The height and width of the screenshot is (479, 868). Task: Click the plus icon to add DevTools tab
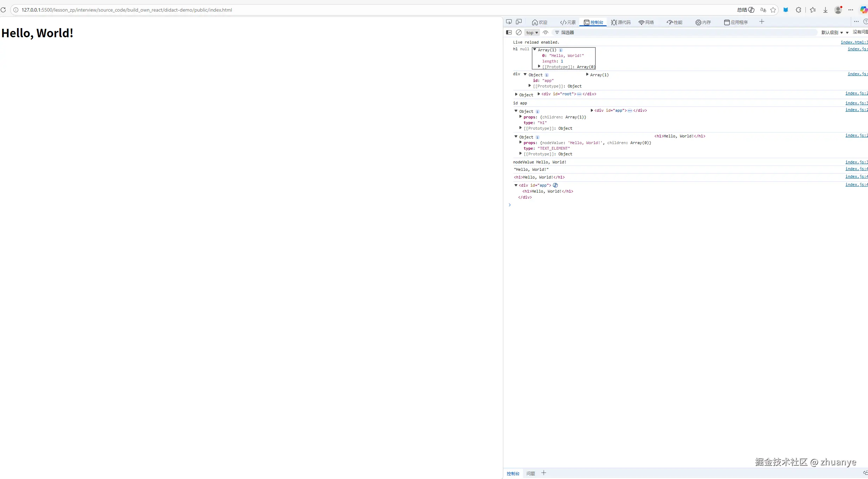pyautogui.click(x=762, y=22)
